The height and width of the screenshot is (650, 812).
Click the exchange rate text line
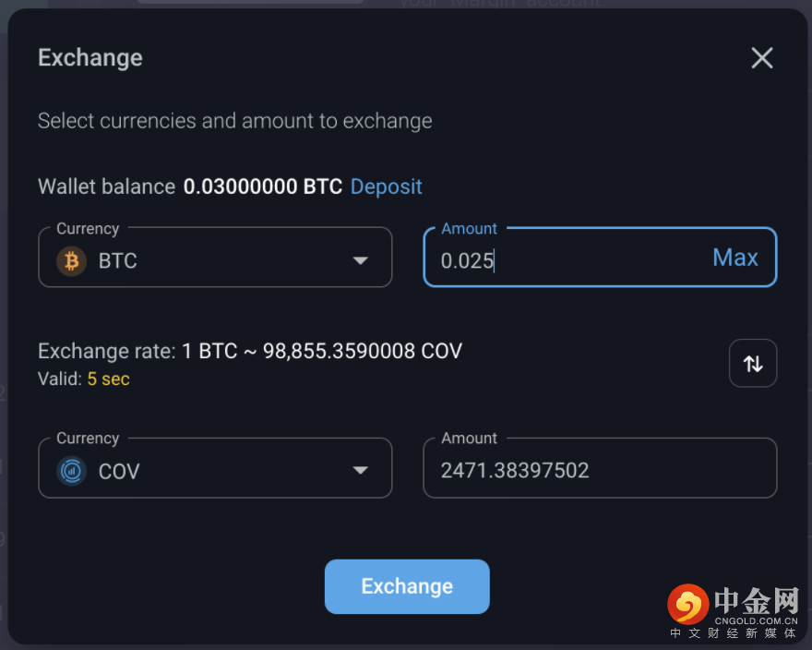point(250,351)
